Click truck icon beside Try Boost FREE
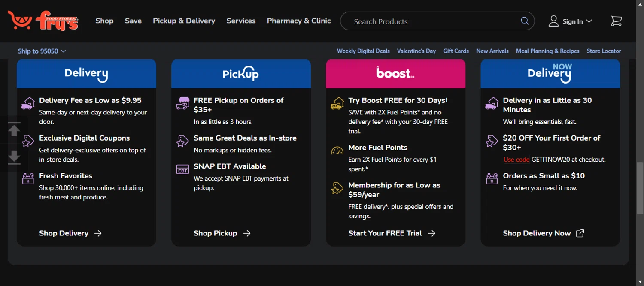The image size is (644, 286). pos(337,103)
